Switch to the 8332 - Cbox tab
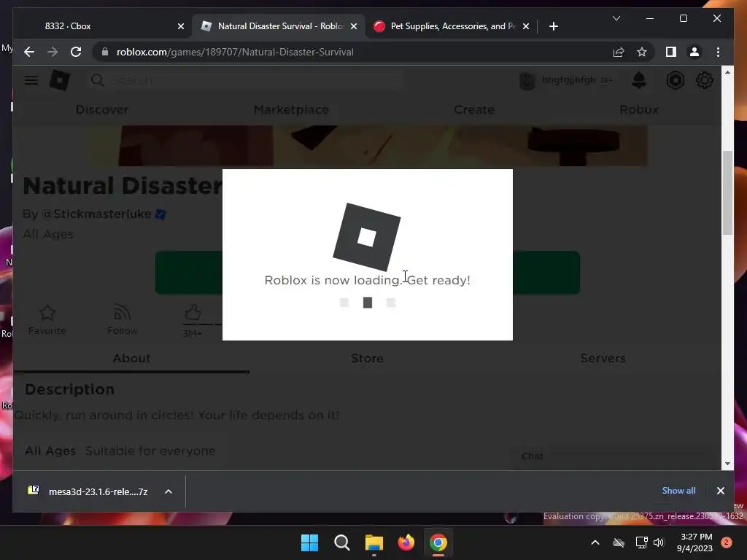 (102, 26)
